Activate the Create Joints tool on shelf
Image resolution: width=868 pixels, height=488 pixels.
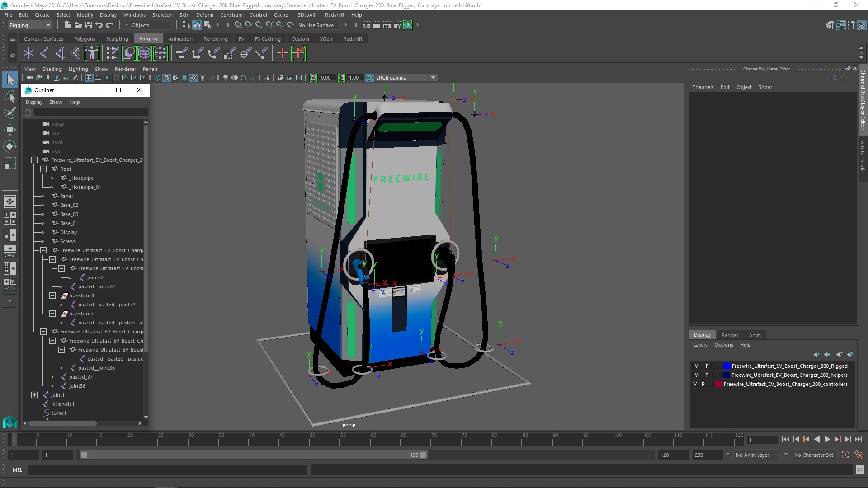click(x=44, y=53)
